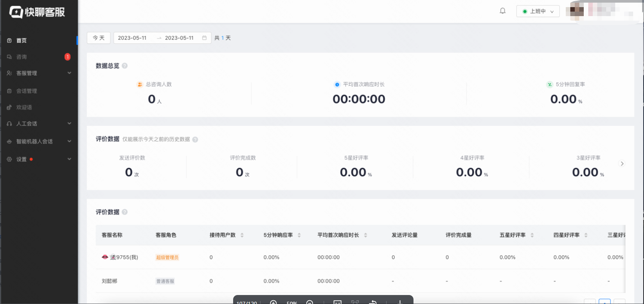This screenshot has height=304, width=644.
Task: Click the 1:1 actual size icon
Action: tap(337, 302)
